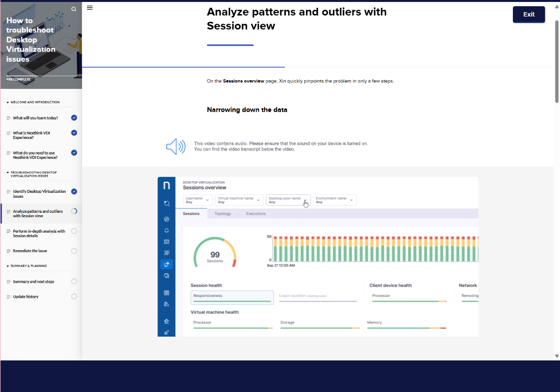Open the admin person icon in sidebar
Screen dimensions: 560x392
(x=166, y=321)
